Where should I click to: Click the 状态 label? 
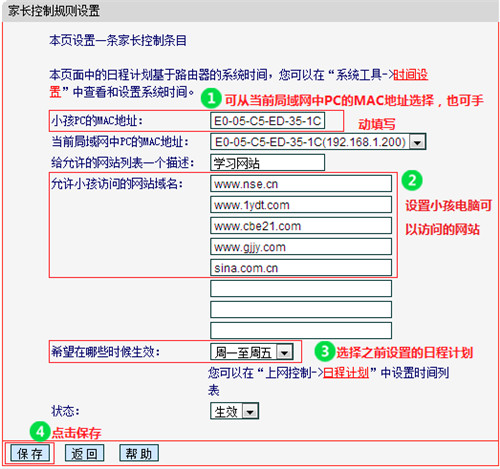pyautogui.click(x=65, y=411)
